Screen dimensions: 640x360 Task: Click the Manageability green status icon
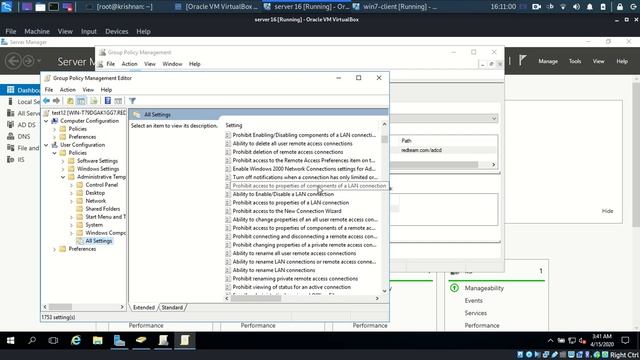click(x=454, y=288)
